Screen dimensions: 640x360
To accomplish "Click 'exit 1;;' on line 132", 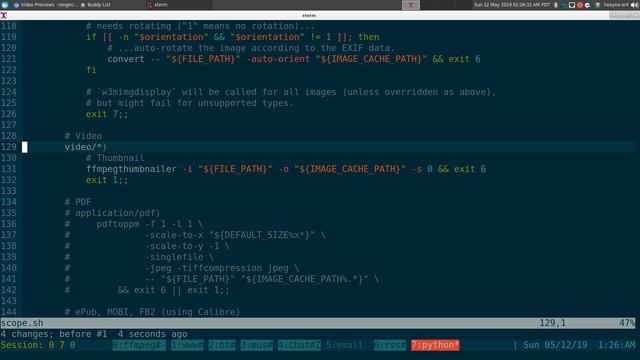I will [x=107, y=180].
